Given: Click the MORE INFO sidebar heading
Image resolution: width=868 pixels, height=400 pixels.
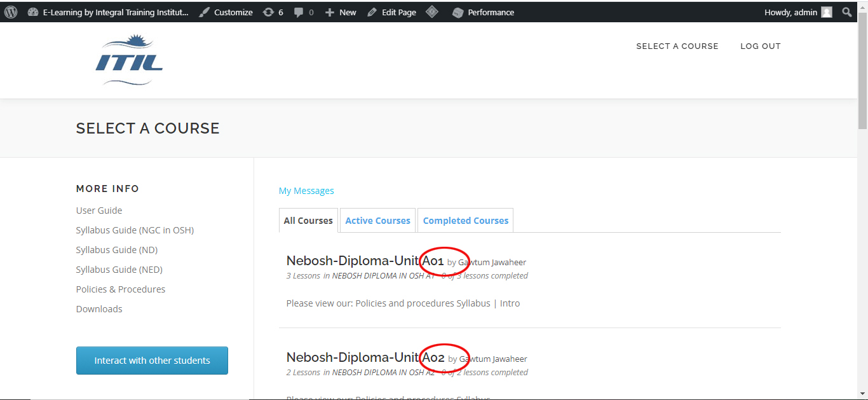Looking at the screenshot, I should click(x=107, y=189).
